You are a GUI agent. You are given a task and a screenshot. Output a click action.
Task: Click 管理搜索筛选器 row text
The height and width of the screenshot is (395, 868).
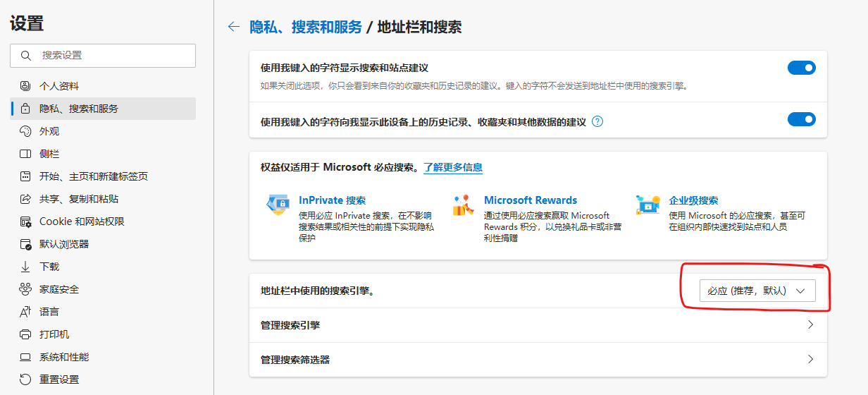pyautogui.click(x=295, y=359)
